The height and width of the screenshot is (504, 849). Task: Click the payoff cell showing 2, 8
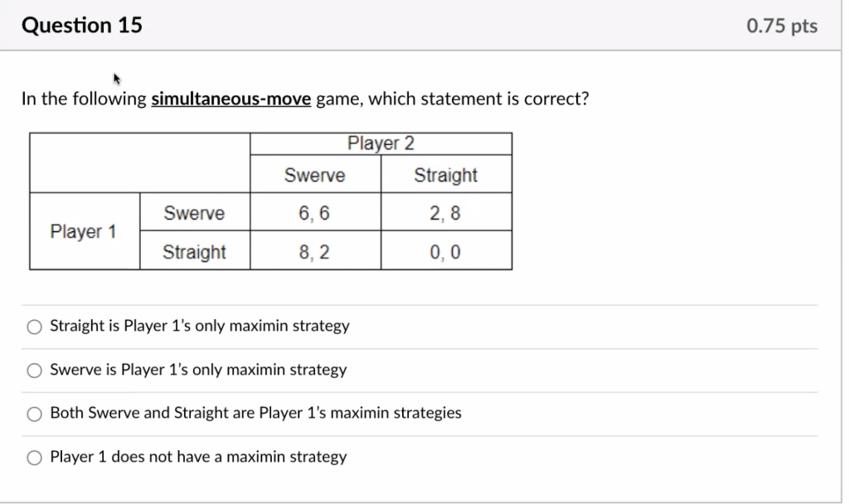coord(446,212)
